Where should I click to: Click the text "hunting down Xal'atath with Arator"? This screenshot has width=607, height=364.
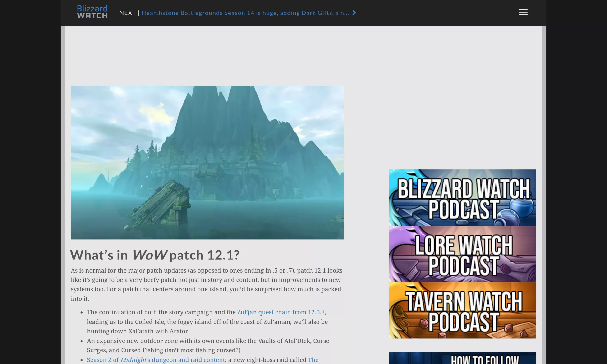[137, 331]
